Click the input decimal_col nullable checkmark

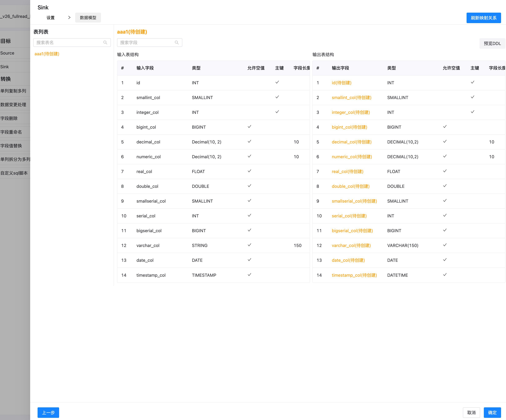(x=249, y=141)
